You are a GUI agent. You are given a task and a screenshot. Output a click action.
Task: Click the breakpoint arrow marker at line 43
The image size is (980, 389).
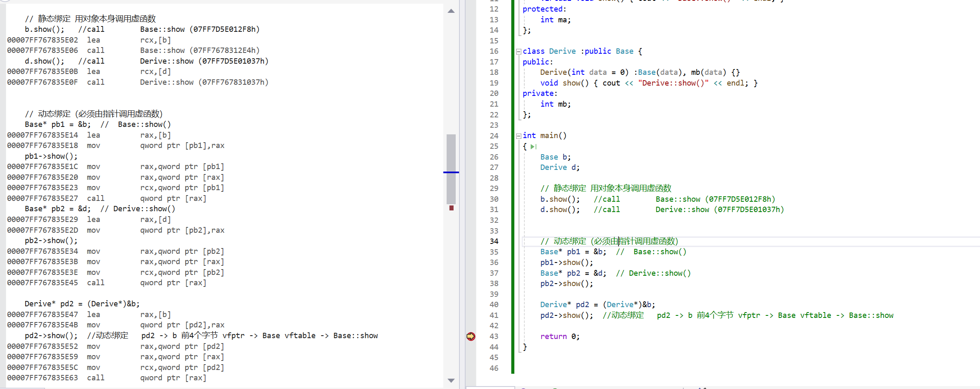471,336
